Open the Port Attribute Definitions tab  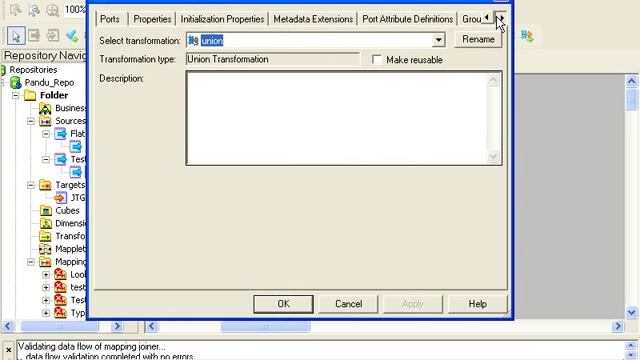point(408,19)
